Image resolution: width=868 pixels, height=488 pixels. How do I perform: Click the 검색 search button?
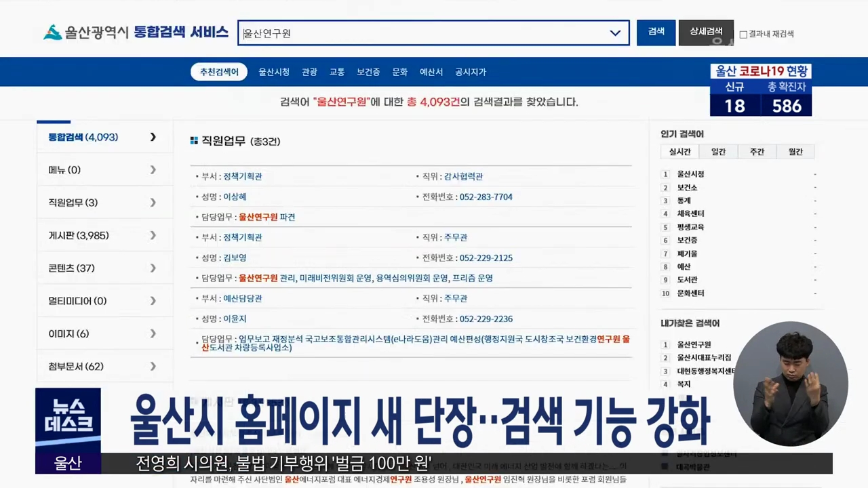tap(656, 32)
